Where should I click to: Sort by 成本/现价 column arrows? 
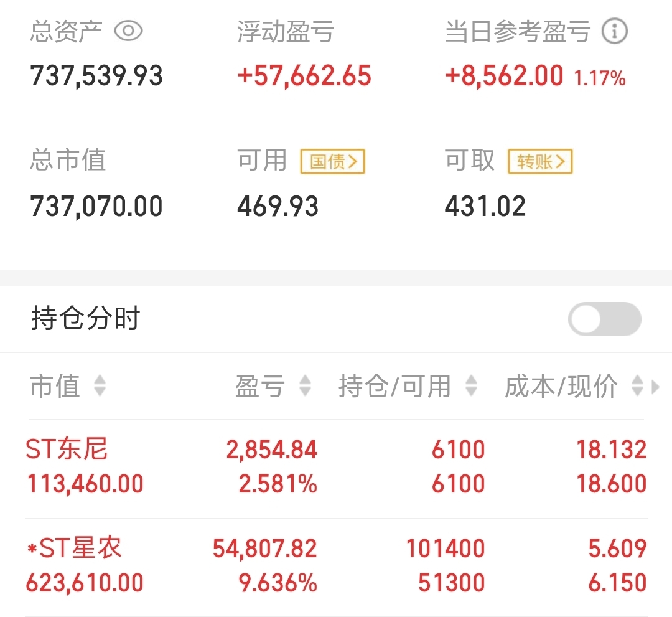click(637, 385)
